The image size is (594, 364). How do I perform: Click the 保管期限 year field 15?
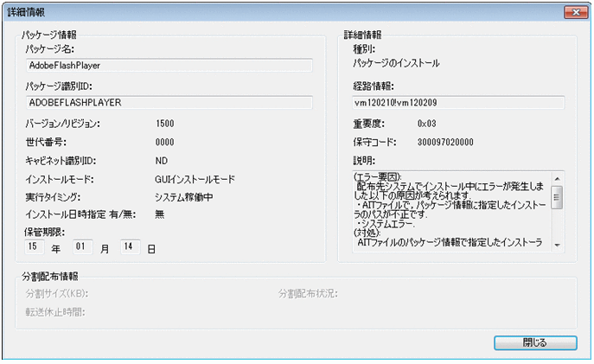(x=34, y=246)
